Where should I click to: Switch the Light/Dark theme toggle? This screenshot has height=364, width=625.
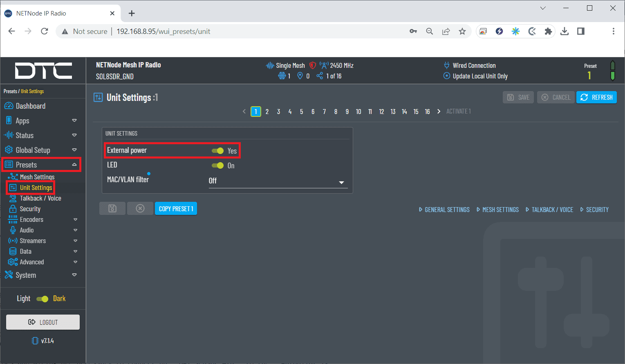[x=43, y=299]
